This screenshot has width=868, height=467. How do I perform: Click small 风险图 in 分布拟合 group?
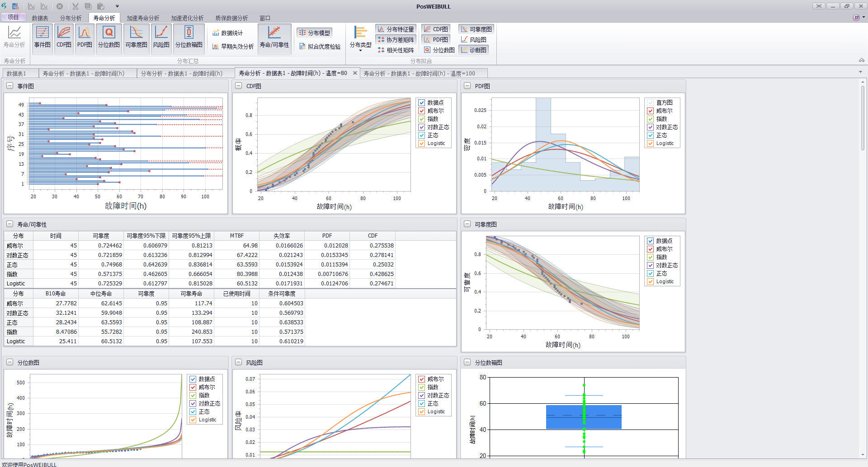coord(473,40)
